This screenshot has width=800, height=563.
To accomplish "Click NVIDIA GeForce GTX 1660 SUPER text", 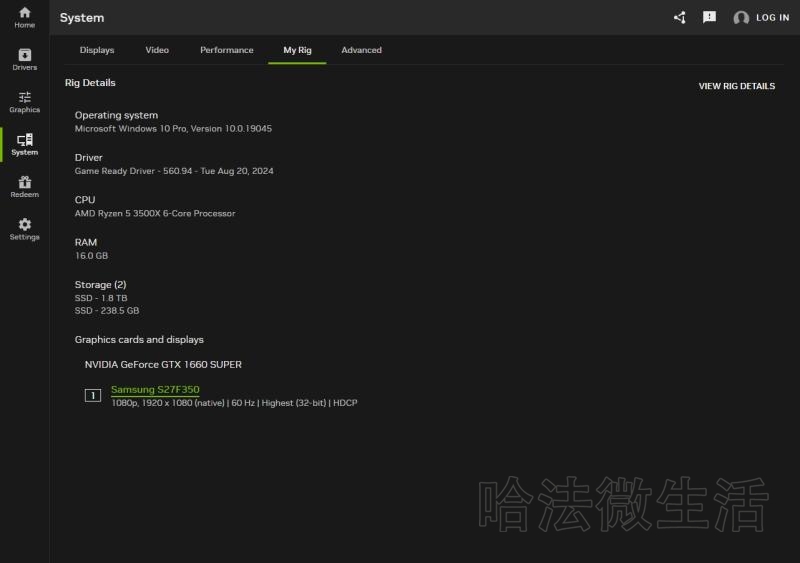I will pos(163,364).
